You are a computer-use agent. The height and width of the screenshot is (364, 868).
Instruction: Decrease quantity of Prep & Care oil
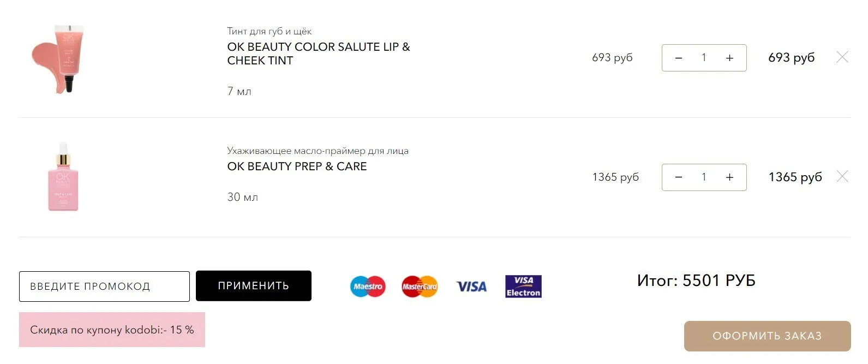pyautogui.click(x=678, y=177)
